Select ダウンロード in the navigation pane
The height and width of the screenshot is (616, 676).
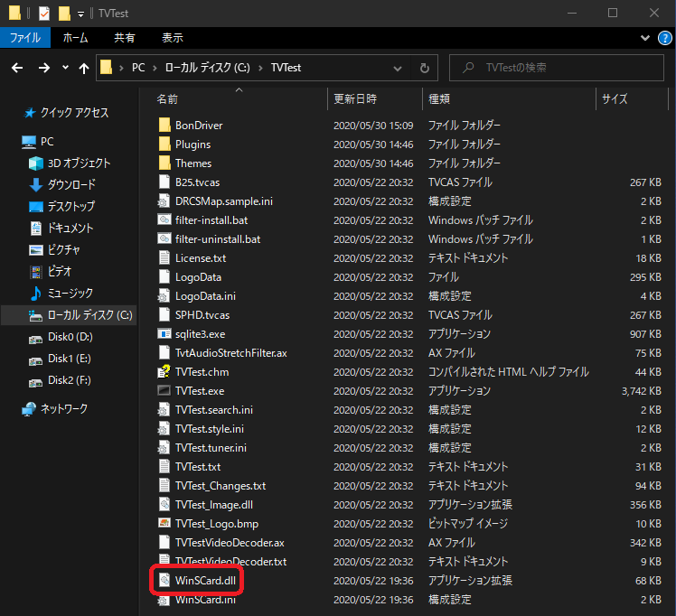(71, 184)
